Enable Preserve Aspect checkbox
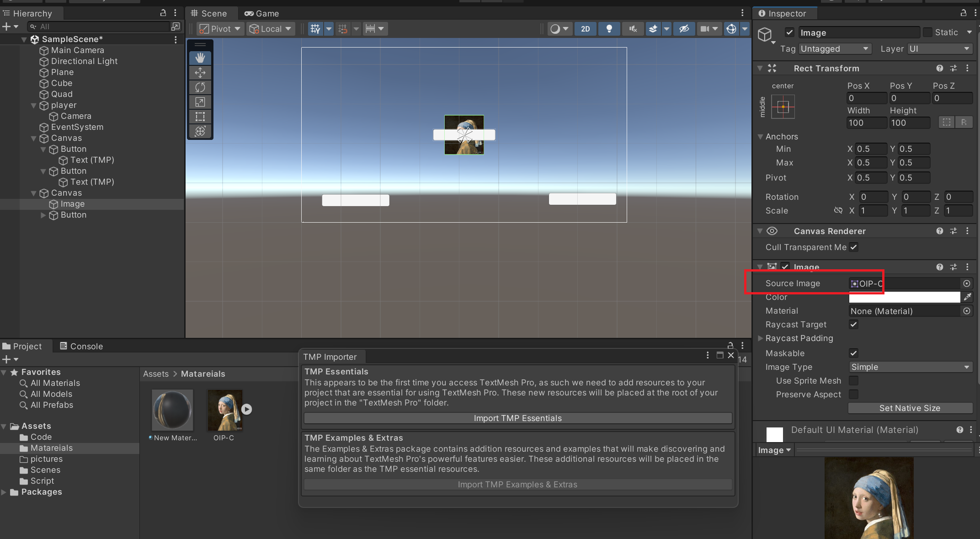 click(853, 395)
